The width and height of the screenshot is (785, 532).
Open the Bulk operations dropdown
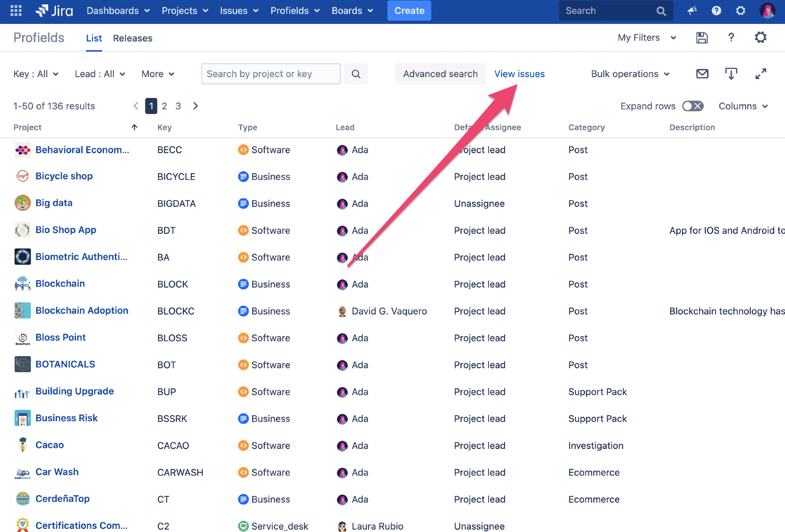click(630, 74)
